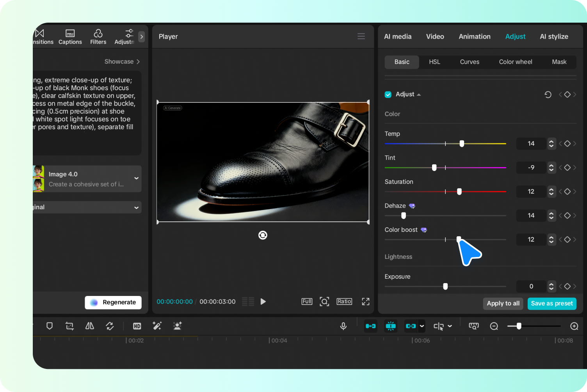Enable HD enhancement for the clip
Screen dimensions: 587x392
click(x=137, y=326)
